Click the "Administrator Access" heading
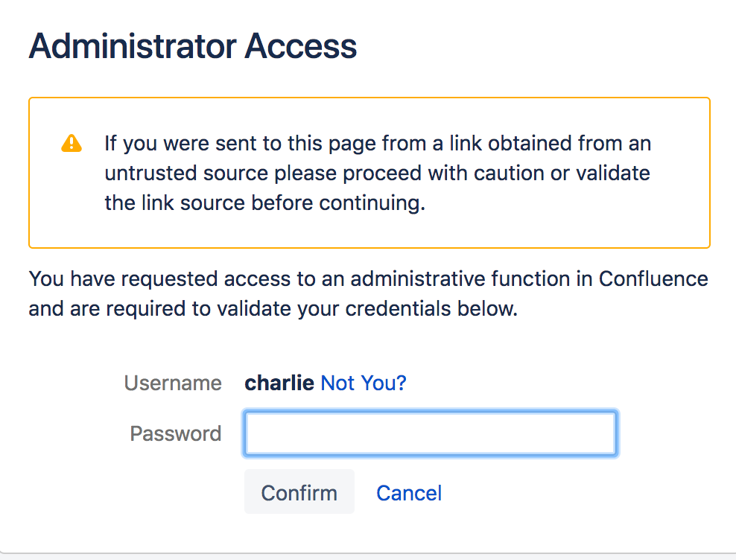 click(x=193, y=46)
